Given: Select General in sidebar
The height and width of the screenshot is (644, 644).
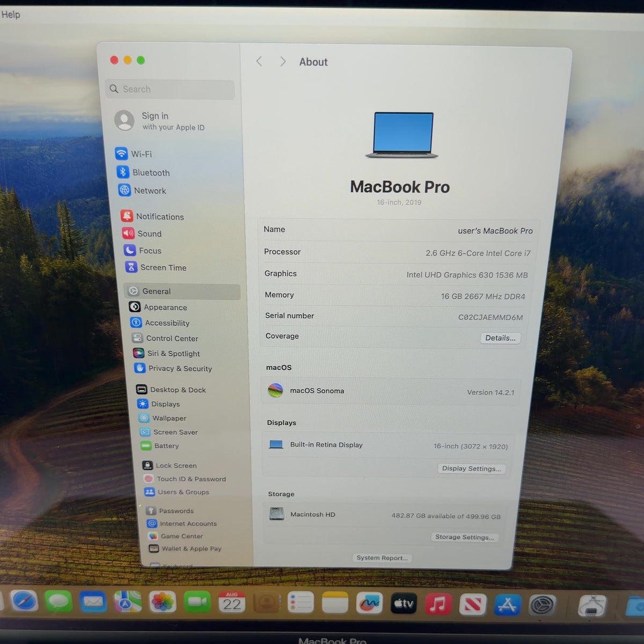Looking at the screenshot, I should tap(182, 291).
